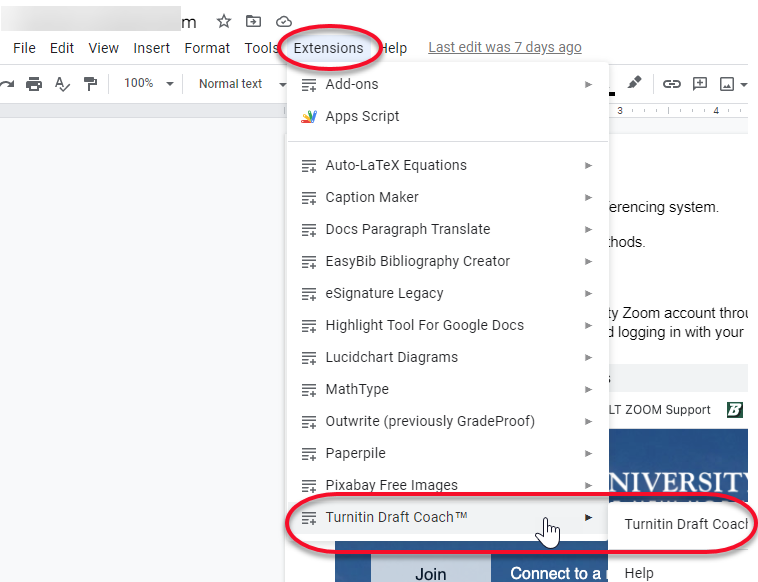This screenshot has width=758, height=582.
Task: Print the document using the printer icon
Action: click(x=34, y=84)
